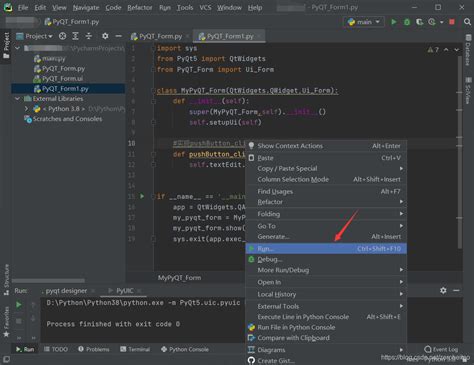Fold the class MyPyQT_Form definition at line 5
474x365 pixels.
click(154, 90)
